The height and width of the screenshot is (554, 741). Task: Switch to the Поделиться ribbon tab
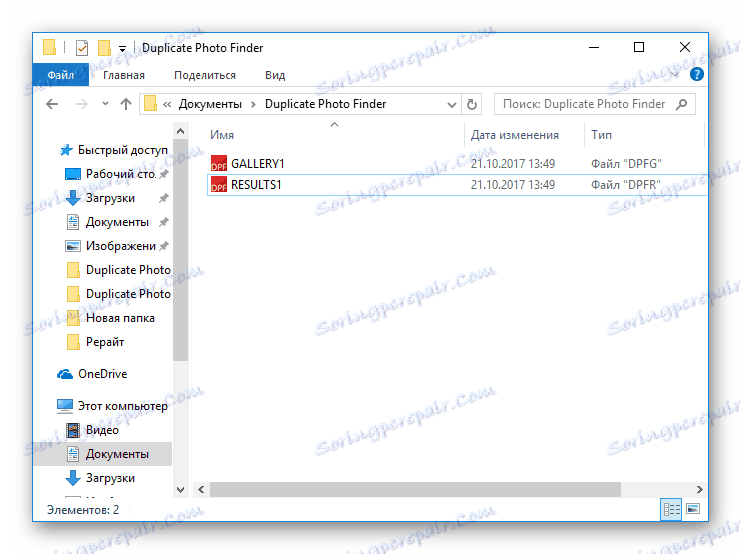point(205,75)
